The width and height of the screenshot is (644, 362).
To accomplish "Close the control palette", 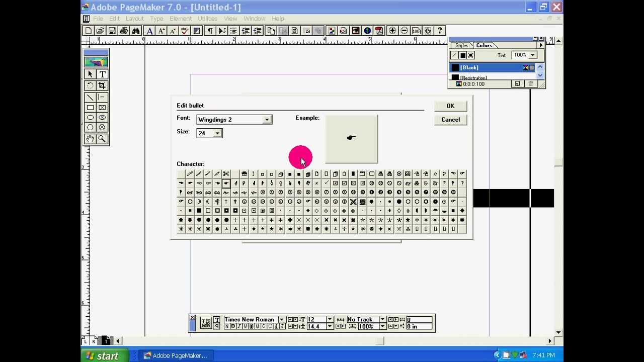I will pyautogui.click(x=192, y=318).
